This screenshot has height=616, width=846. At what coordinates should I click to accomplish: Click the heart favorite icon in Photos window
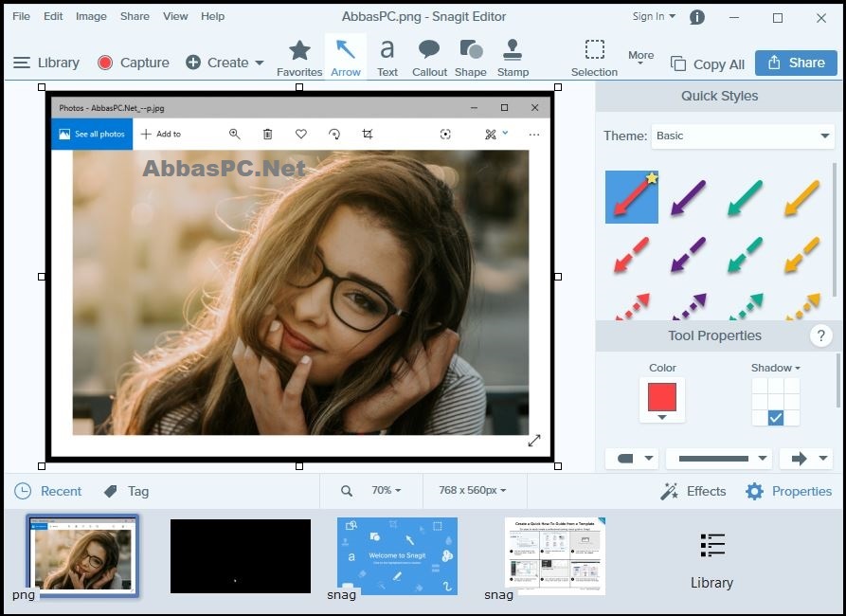pyautogui.click(x=301, y=134)
